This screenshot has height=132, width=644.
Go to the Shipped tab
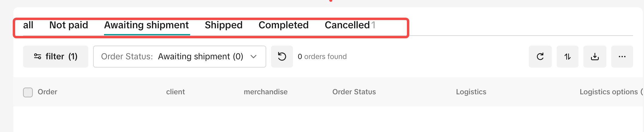tap(223, 25)
